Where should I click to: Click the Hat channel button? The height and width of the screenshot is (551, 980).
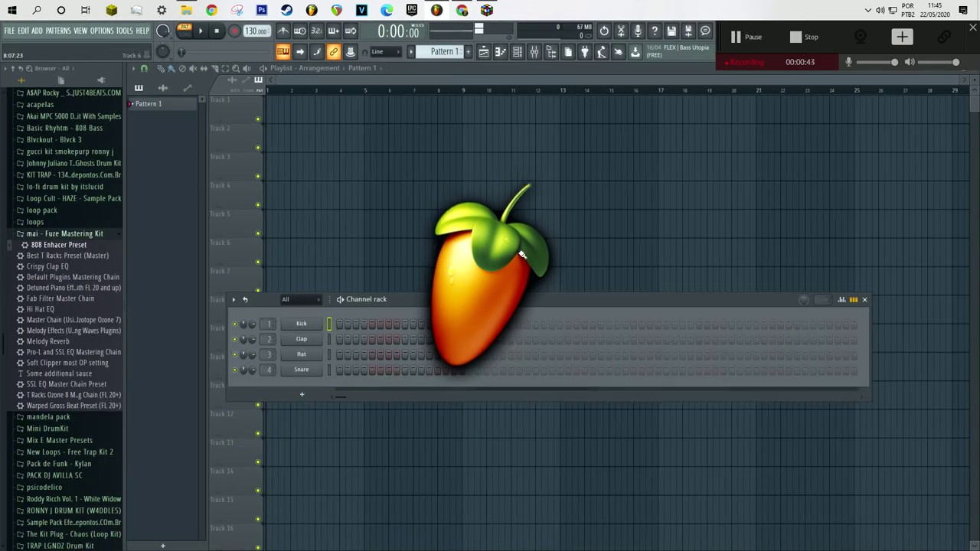(302, 354)
